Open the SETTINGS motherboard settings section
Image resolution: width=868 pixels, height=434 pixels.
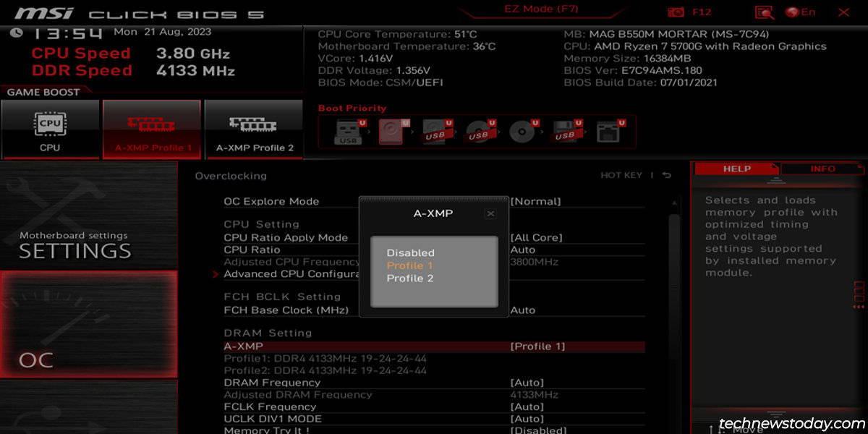88,216
